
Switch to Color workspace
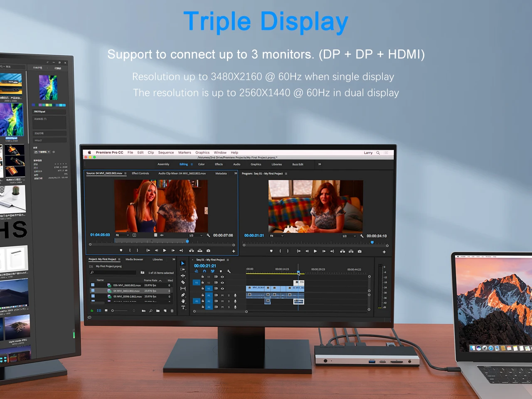click(x=202, y=164)
